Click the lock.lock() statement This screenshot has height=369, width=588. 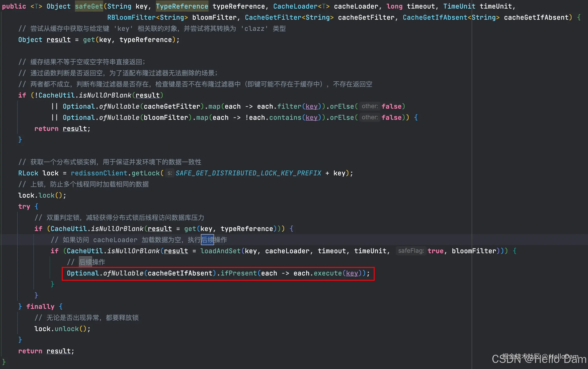(42, 195)
